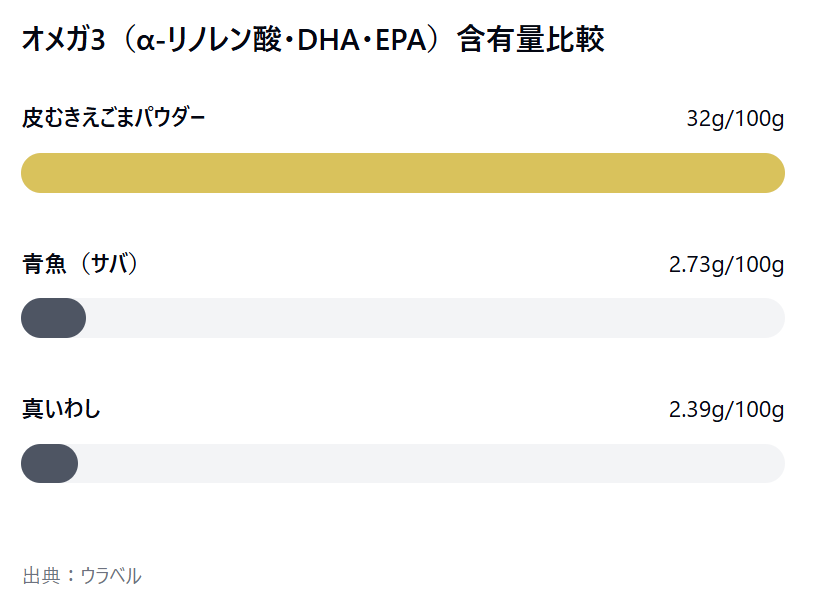816x609 pixels.
Task: Click the 2.73g/100g value text
Action: (726, 265)
